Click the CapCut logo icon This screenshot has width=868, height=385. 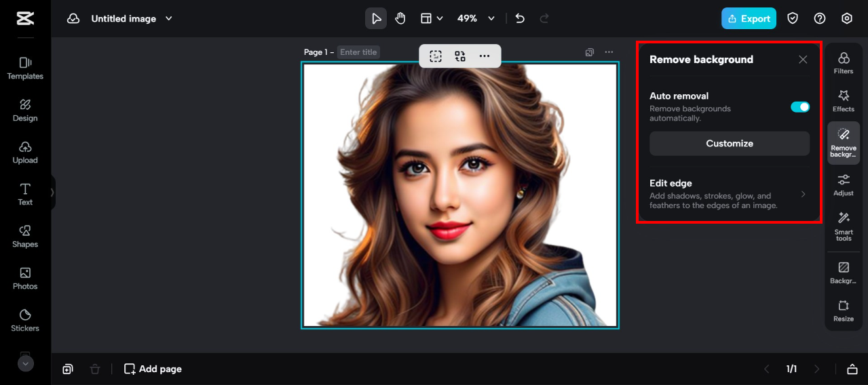25,18
